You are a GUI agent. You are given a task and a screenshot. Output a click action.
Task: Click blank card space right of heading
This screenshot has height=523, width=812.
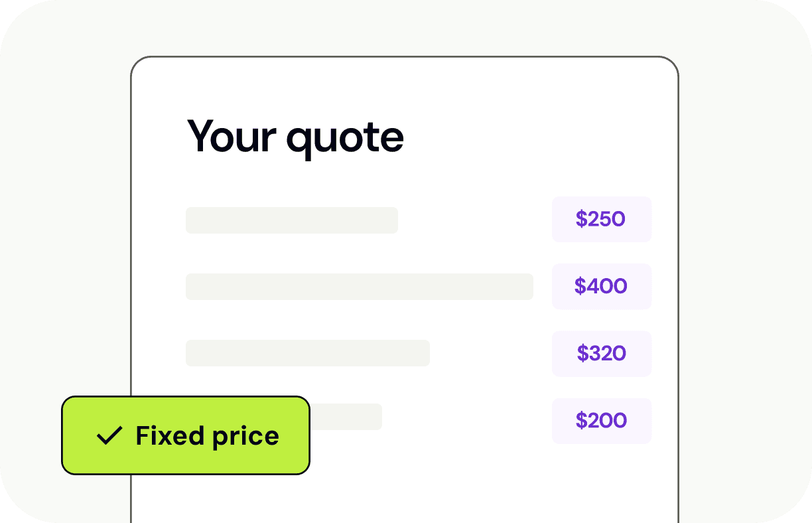[x=531, y=136]
